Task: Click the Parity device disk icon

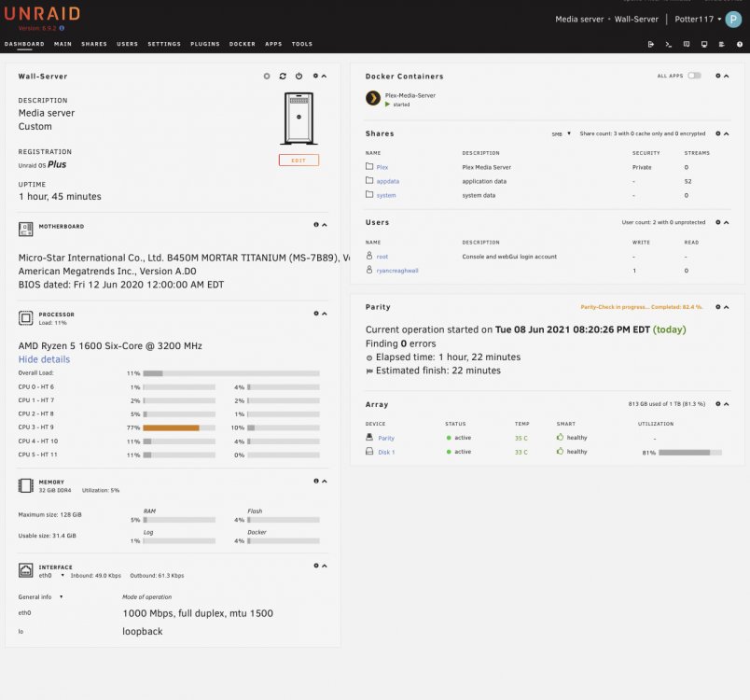Action: click(x=369, y=438)
